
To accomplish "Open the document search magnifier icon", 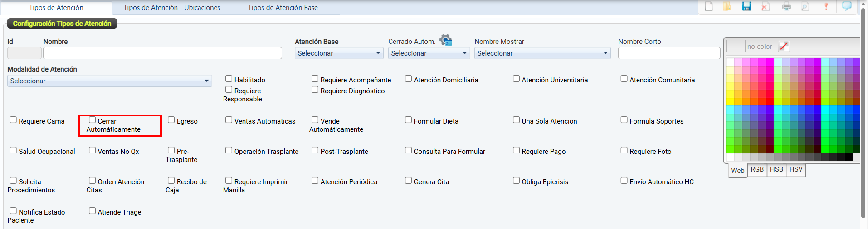I will coord(805,6).
